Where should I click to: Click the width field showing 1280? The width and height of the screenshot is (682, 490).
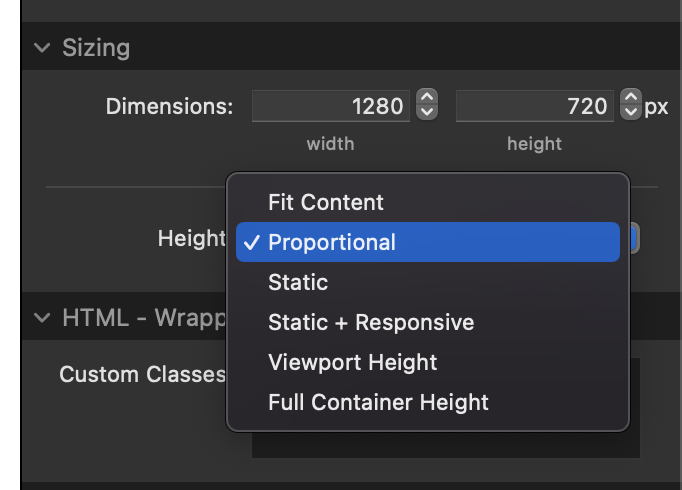click(x=330, y=106)
